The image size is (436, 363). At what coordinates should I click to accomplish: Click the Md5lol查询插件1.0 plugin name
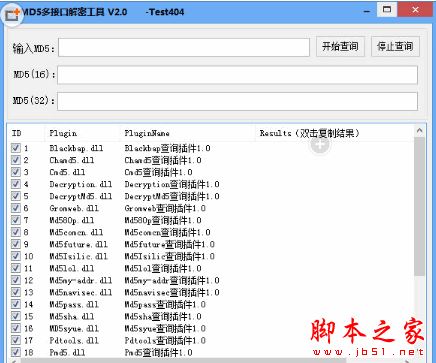[163, 268]
